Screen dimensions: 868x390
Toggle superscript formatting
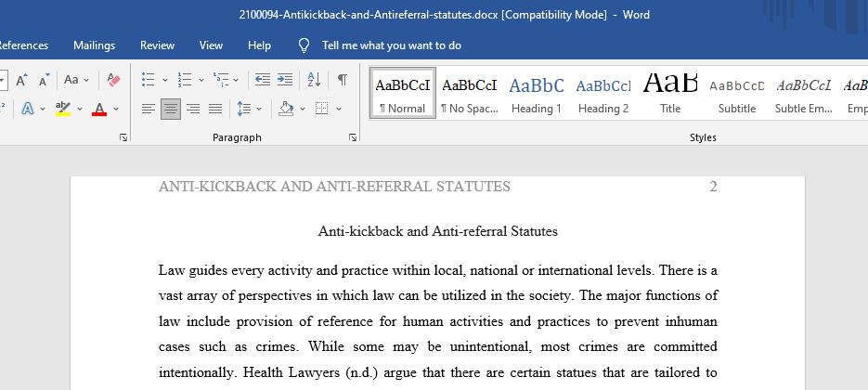pyautogui.click(x=2, y=109)
